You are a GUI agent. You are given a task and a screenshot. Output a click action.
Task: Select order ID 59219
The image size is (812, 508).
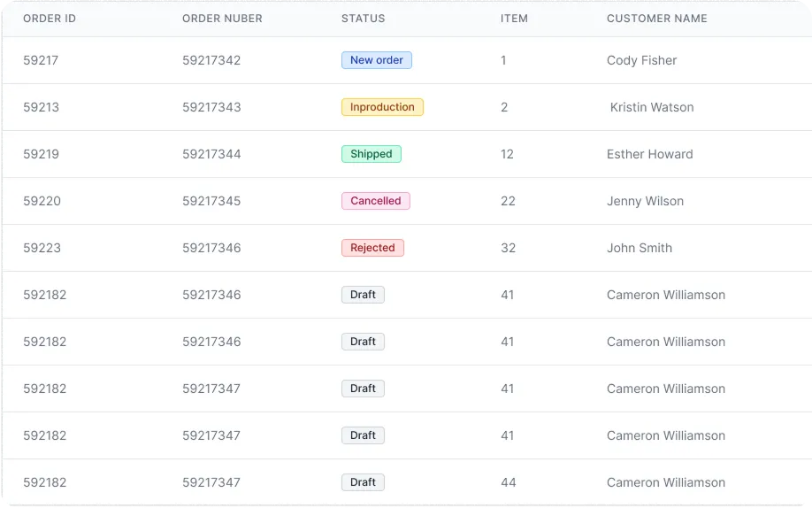tap(41, 154)
